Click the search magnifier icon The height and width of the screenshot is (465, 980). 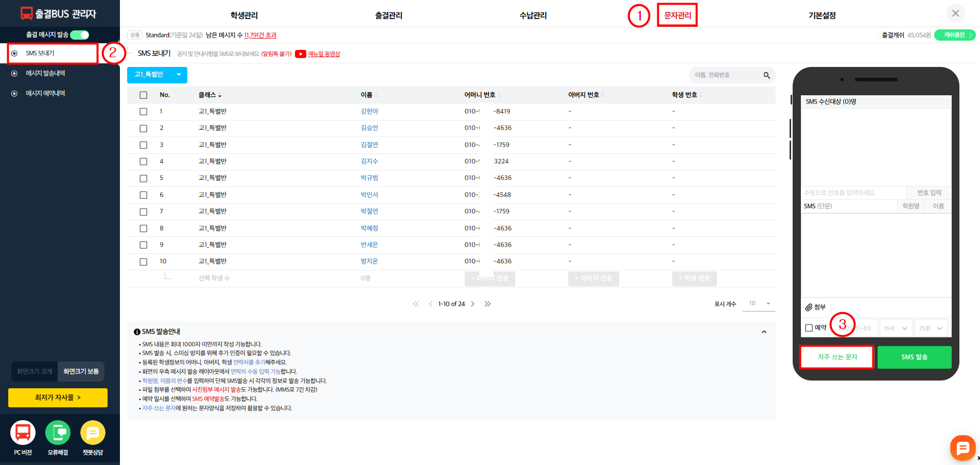[766, 75]
